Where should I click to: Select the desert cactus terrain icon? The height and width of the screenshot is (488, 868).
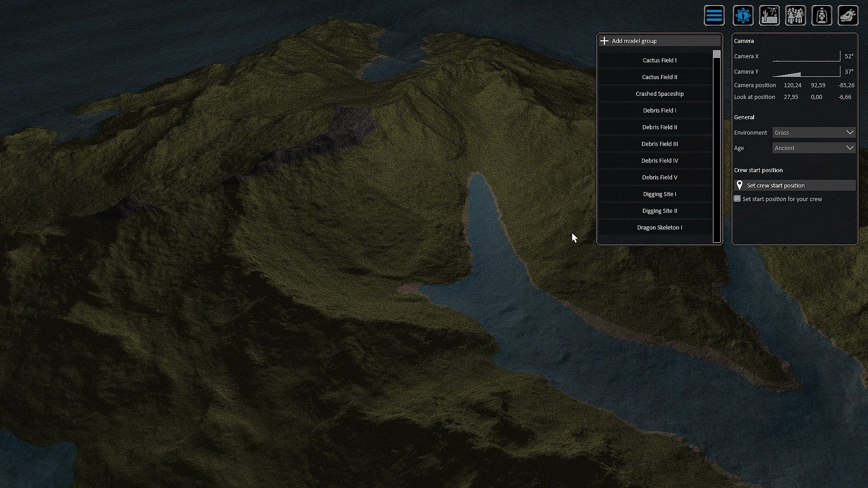pyautogui.click(x=769, y=16)
